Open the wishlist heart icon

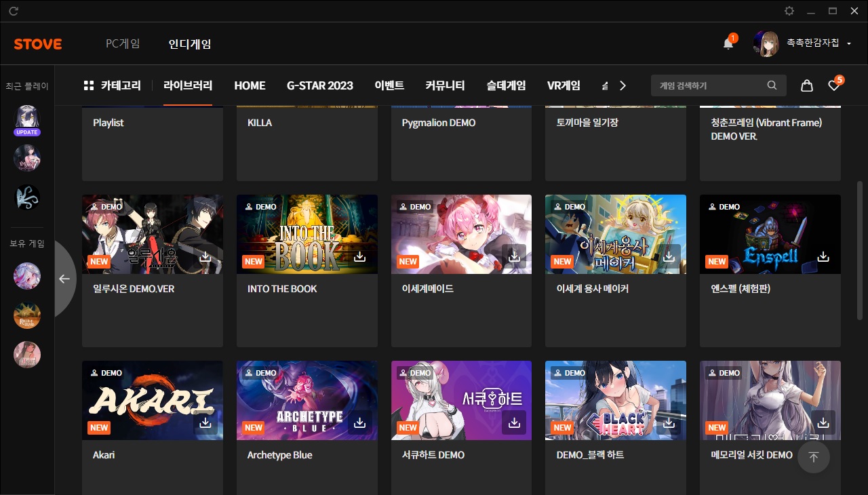pyautogui.click(x=834, y=85)
